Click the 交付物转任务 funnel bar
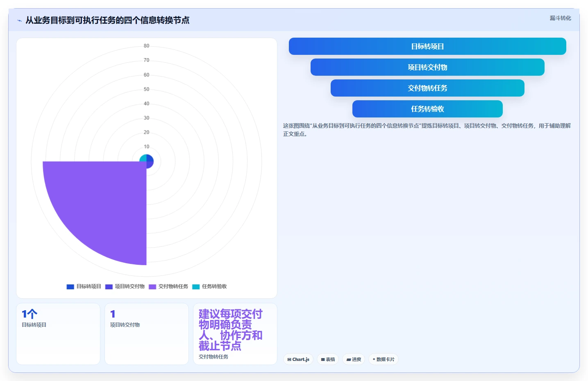 (427, 88)
